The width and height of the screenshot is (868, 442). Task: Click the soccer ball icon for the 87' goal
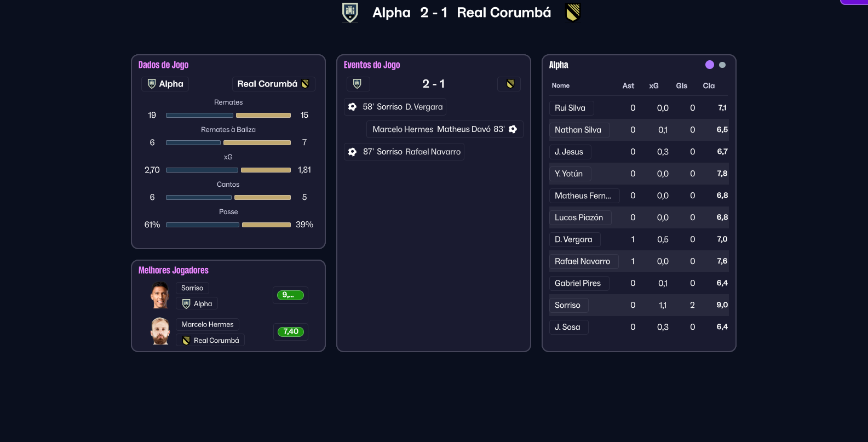tap(353, 152)
